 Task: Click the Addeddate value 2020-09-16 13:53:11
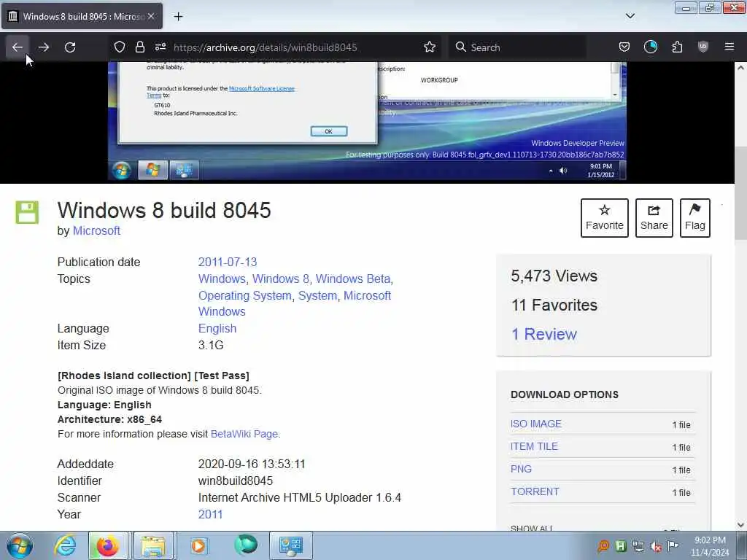tap(252, 464)
